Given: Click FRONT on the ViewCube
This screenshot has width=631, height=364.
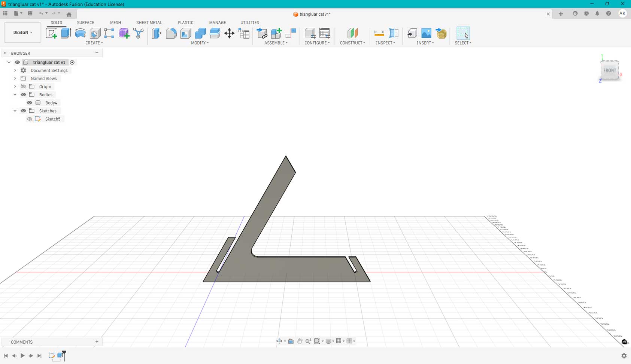Looking at the screenshot, I should click(x=610, y=70).
